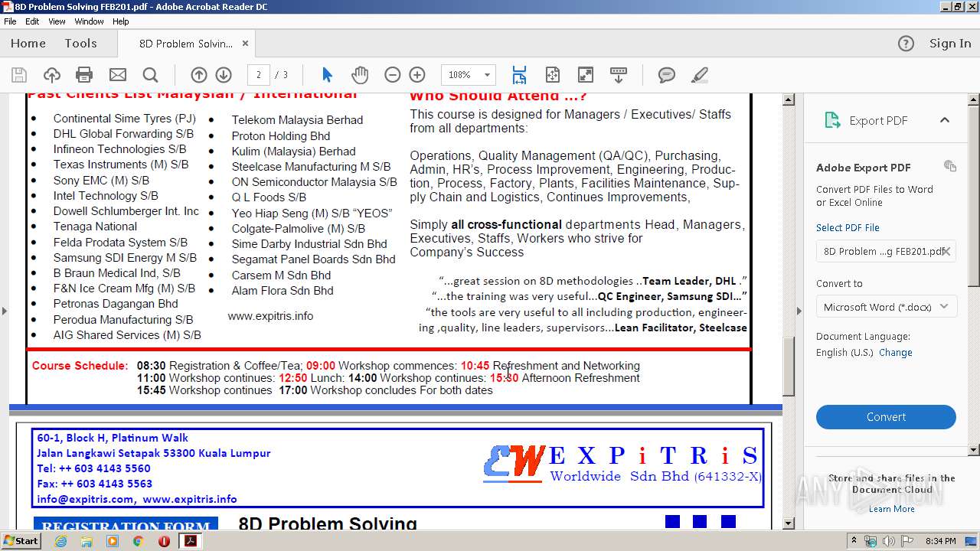
Task: Click the document vertical scrollbar thumb
Action: pos(789,366)
